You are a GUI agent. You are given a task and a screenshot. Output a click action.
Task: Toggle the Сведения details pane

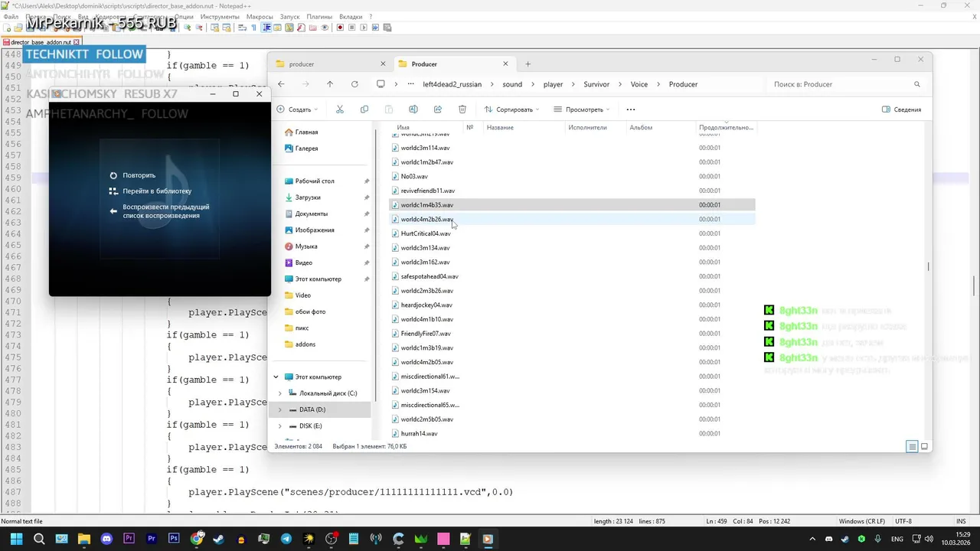pyautogui.click(x=902, y=109)
